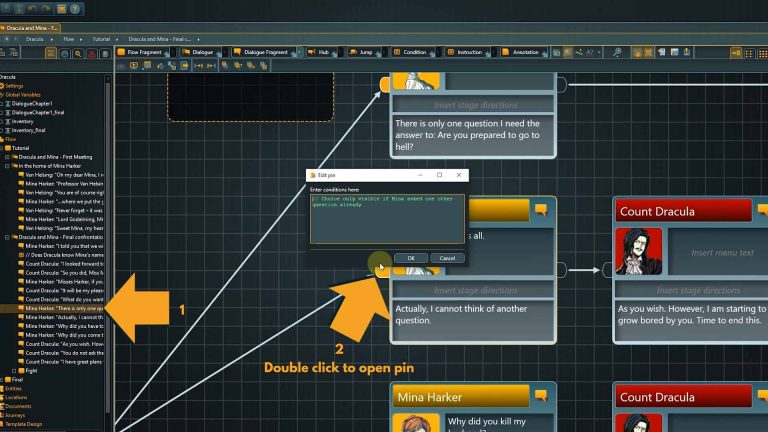Image resolution: width=768 pixels, height=432 pixels.
Task: Click the search magnifier in navigator toolbar
Action: (78, 54)
